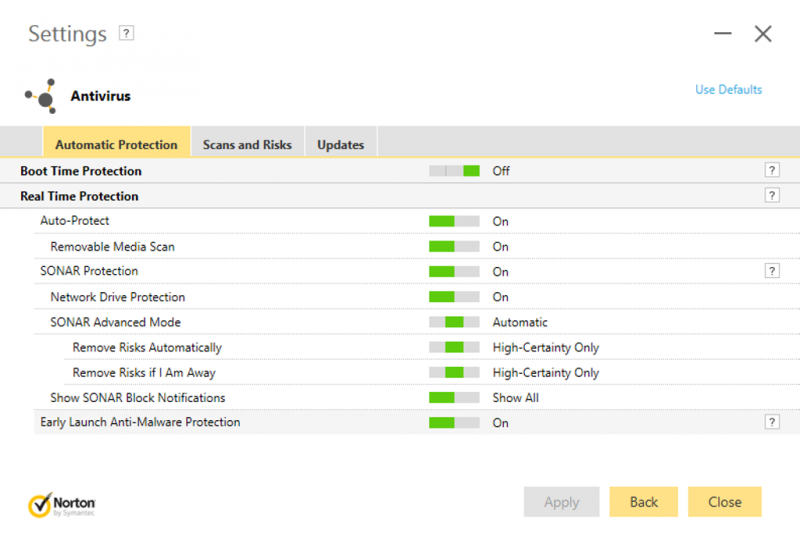Image resolution: width=800 pixels, height=534 pixels.
Task: Open help for Early Launch Anti-Malware Protection
Action: [772, 422]
